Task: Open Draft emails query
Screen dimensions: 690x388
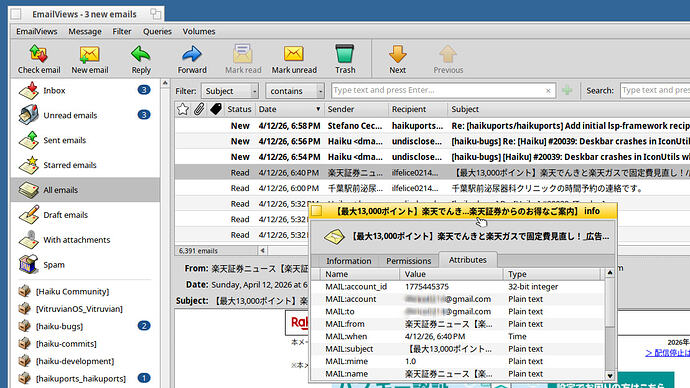Action: coord(85,215)
